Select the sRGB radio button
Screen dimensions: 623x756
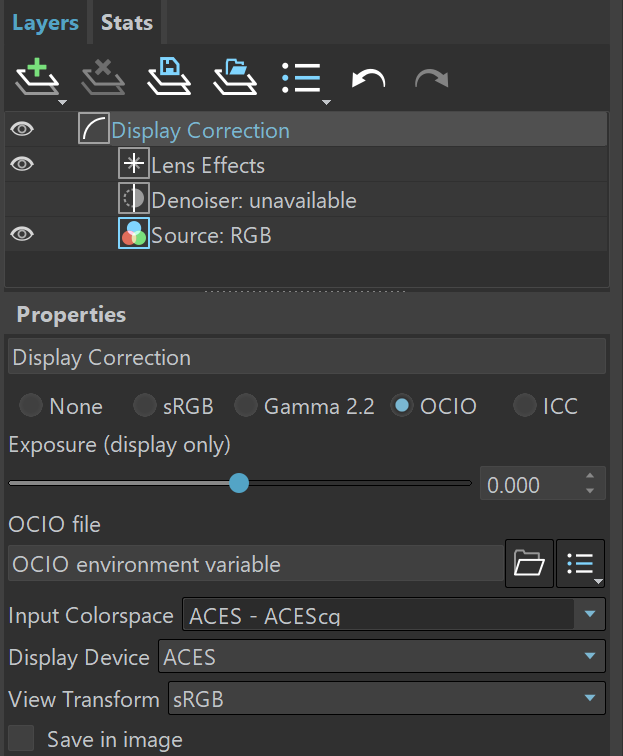point(146,405)
